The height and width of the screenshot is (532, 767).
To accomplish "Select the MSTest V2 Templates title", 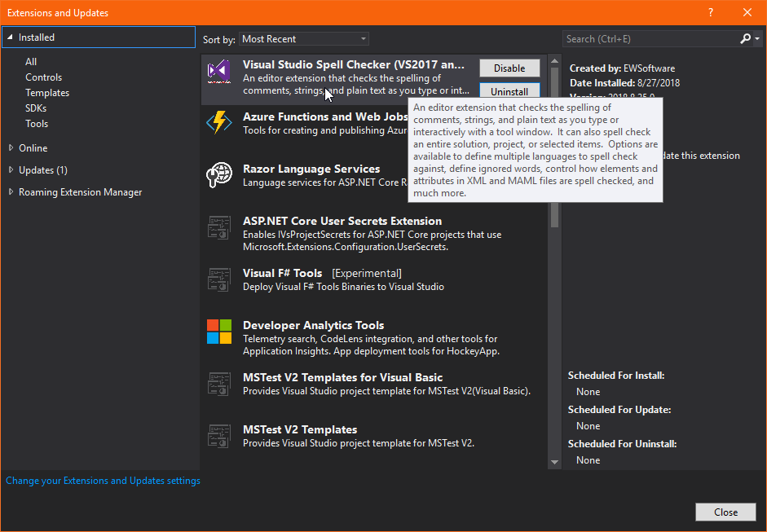I will [300, 430].
